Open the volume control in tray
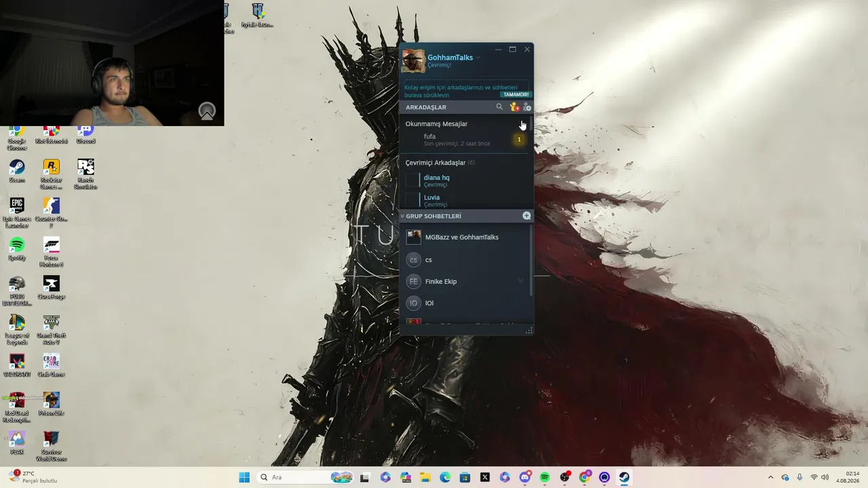This screenshot has height=488, width=868. (x=825, y=477)
